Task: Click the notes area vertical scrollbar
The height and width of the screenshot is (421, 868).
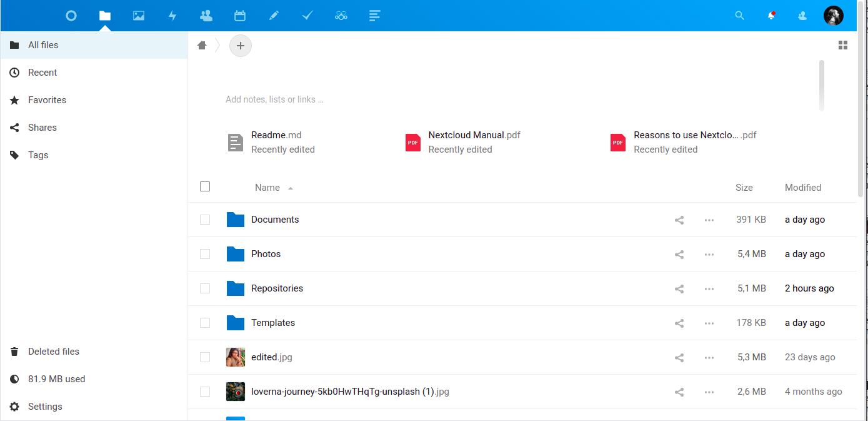Action: click(x=822, y=86)
